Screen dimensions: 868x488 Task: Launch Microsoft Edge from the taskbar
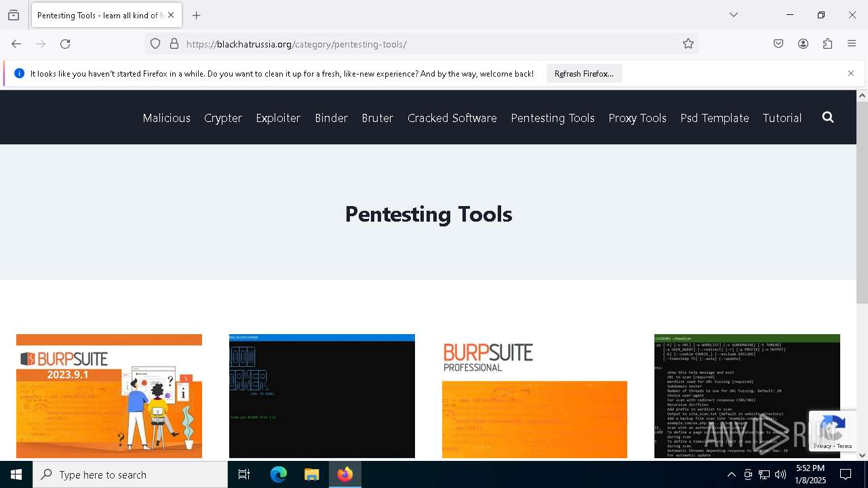tap(279, 474)
